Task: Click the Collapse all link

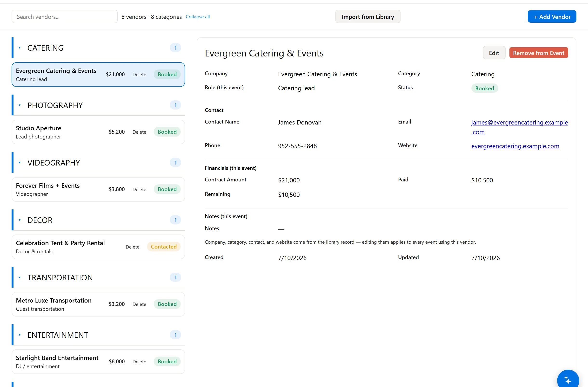Action: pos(198,17)
